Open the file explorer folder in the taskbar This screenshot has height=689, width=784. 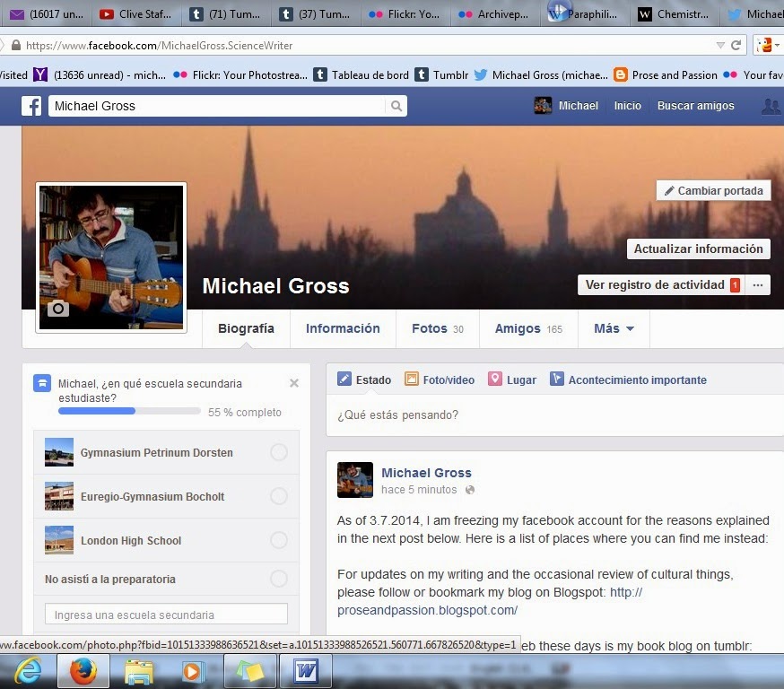(x=139, y=671)
